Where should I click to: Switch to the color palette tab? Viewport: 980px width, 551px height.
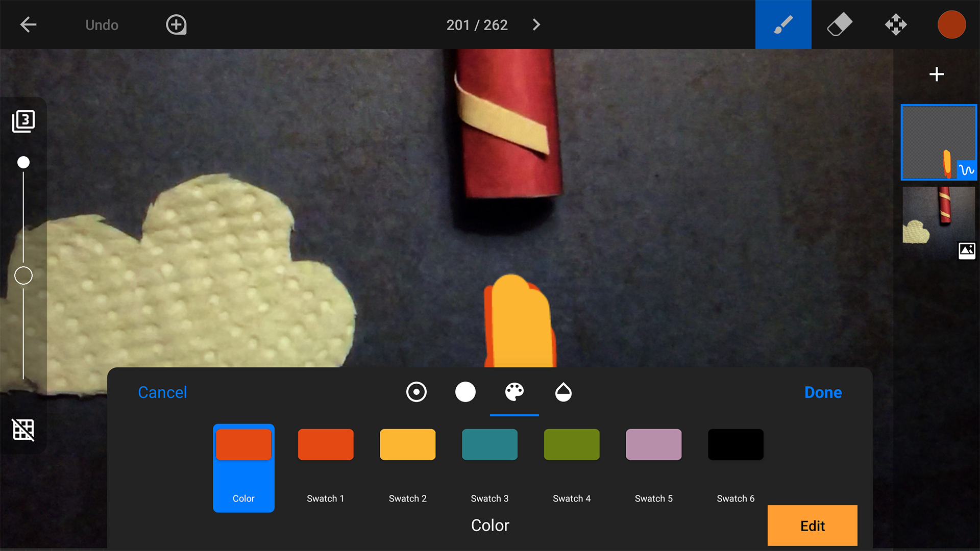click(x=514, y=392)
